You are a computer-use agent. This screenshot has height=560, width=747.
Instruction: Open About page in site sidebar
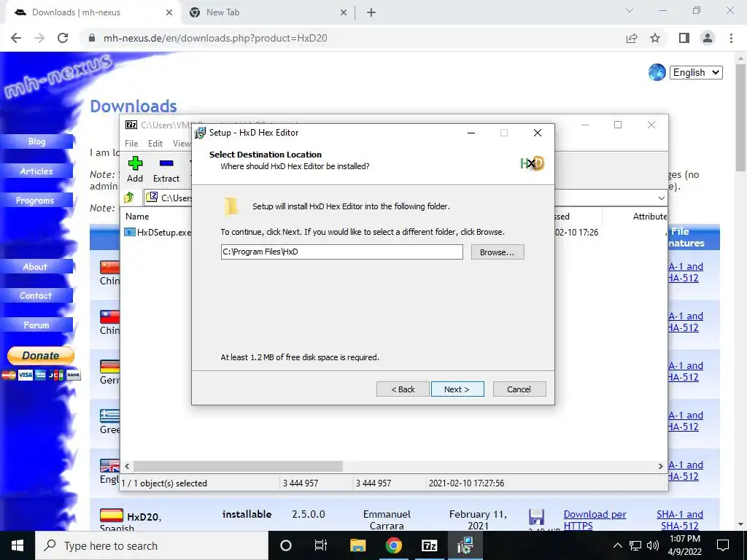pos(35,267)
